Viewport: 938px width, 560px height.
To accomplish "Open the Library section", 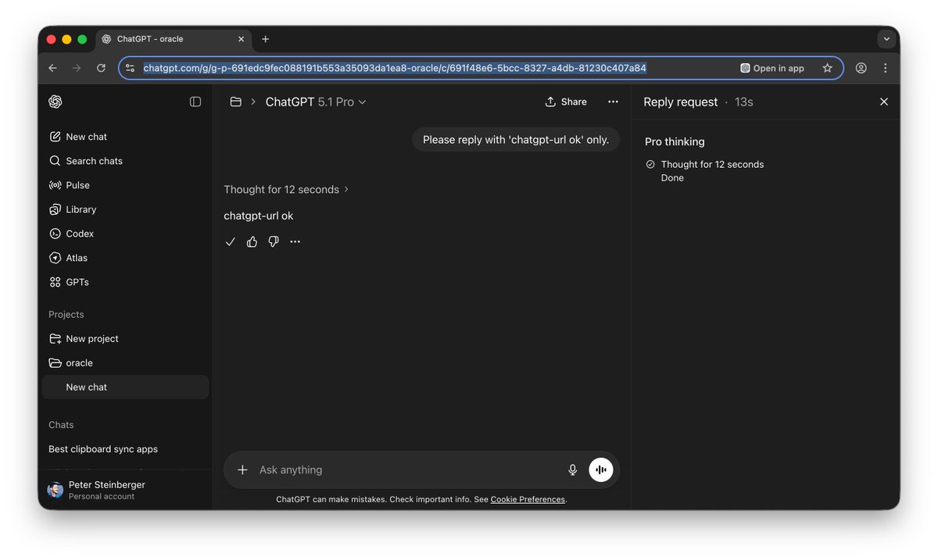I will pos(125,209).
